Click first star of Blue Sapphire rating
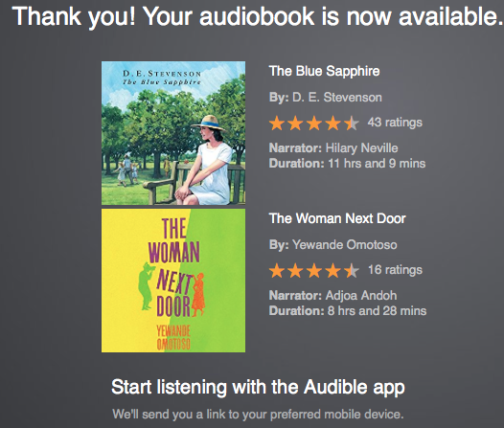This screenshot has height=428, width=504. [x=277, y=124]
